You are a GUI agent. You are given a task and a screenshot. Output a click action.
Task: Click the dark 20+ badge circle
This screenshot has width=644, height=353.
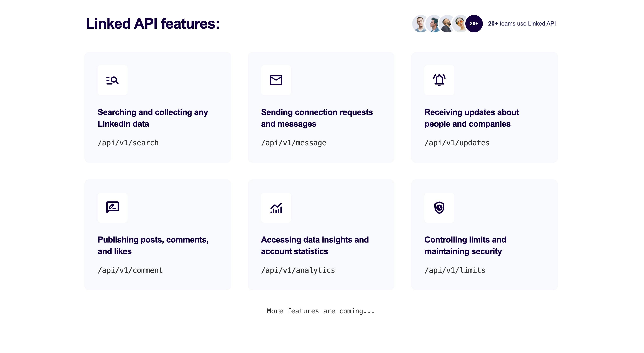(x=474, y=23)
